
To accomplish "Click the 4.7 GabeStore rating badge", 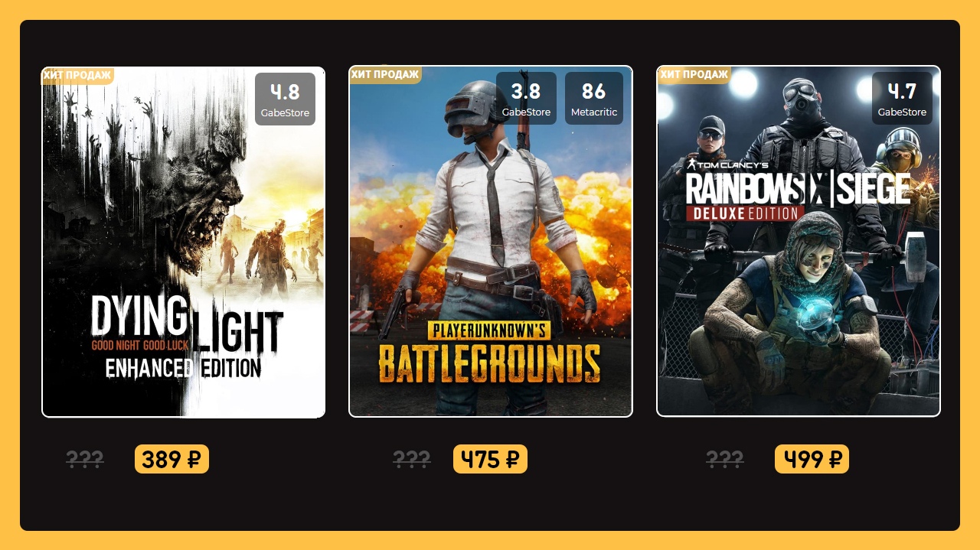I will [902, 98].
